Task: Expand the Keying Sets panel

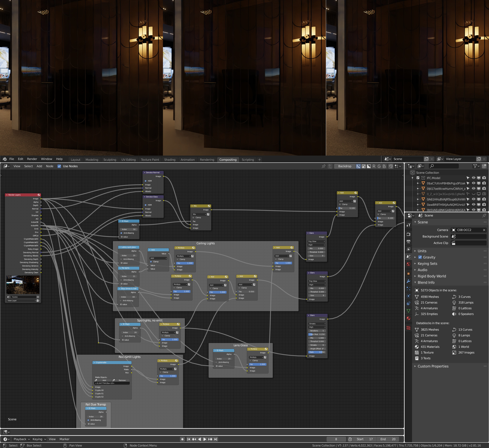Action: pyautogui.click(x=415, y=264)
